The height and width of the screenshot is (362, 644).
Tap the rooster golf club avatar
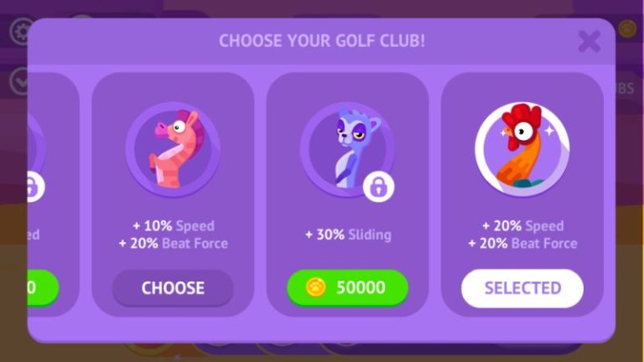pos(522,149)
